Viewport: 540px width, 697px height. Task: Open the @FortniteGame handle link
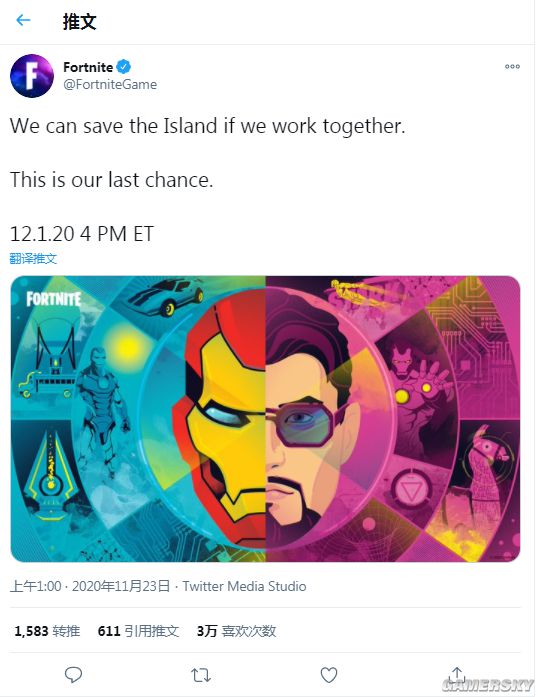pos(110,84)
